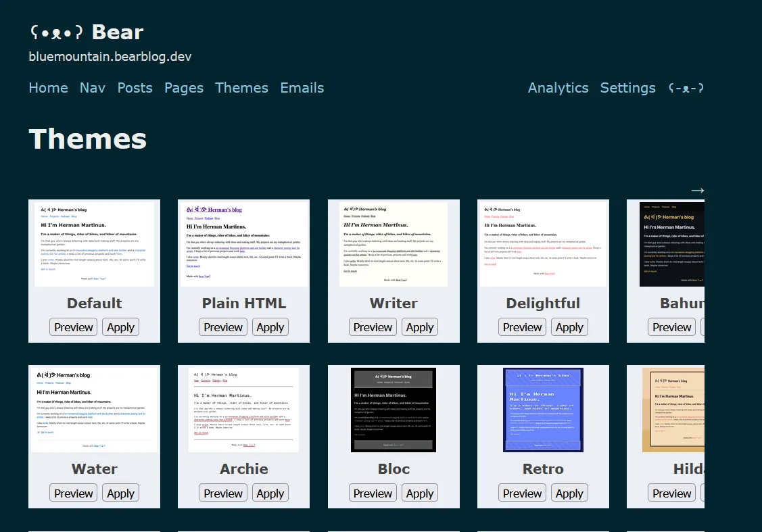Click the Bahunya dark theme thumbnail
Image resolution: width=762 pixels, height=532 pixels.
click(672, 245)
